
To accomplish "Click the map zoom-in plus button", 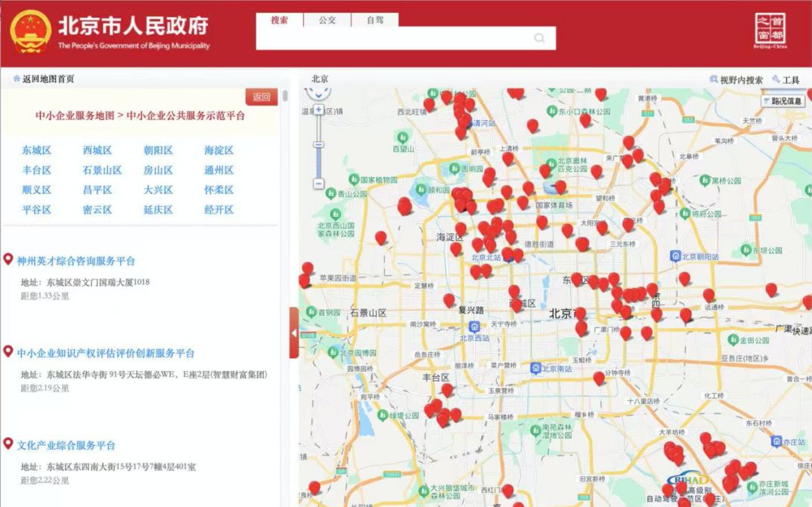I will click(x=318, y=110).
